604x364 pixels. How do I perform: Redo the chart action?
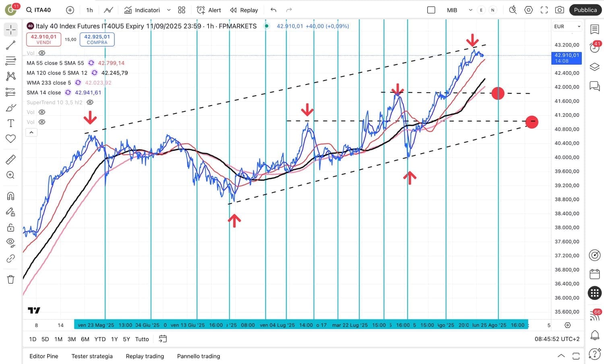(289, 10)
